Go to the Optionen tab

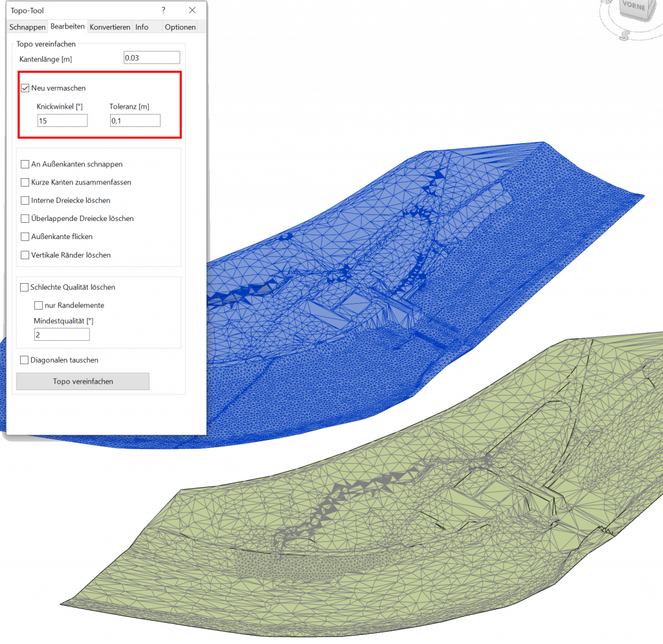180,27
